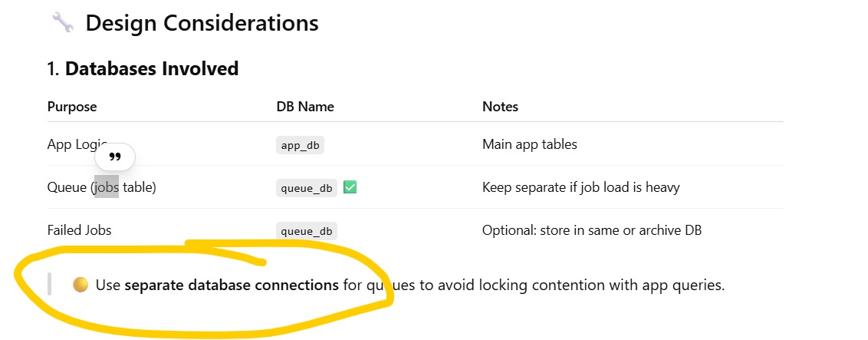The height and width of the screenshot is (340, 868).
Task: Select the app_db code label
Action: [x=300, y=146]
